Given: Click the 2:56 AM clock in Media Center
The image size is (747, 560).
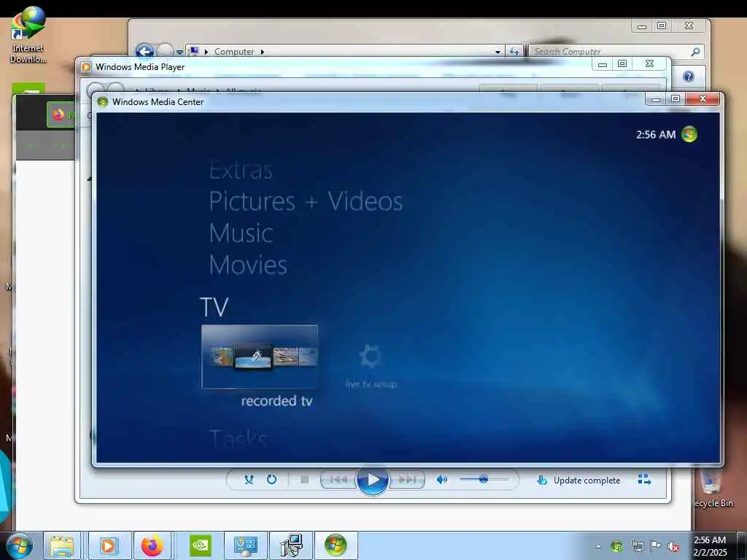Looking at the screenshot, I should coord(656,135).
